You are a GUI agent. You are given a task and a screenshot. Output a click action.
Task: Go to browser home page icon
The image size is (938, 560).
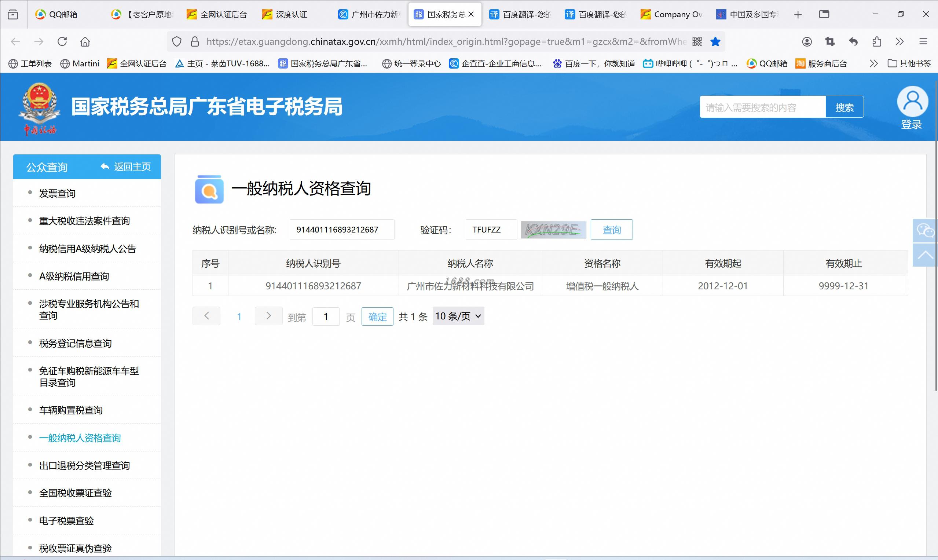(85, 41)
